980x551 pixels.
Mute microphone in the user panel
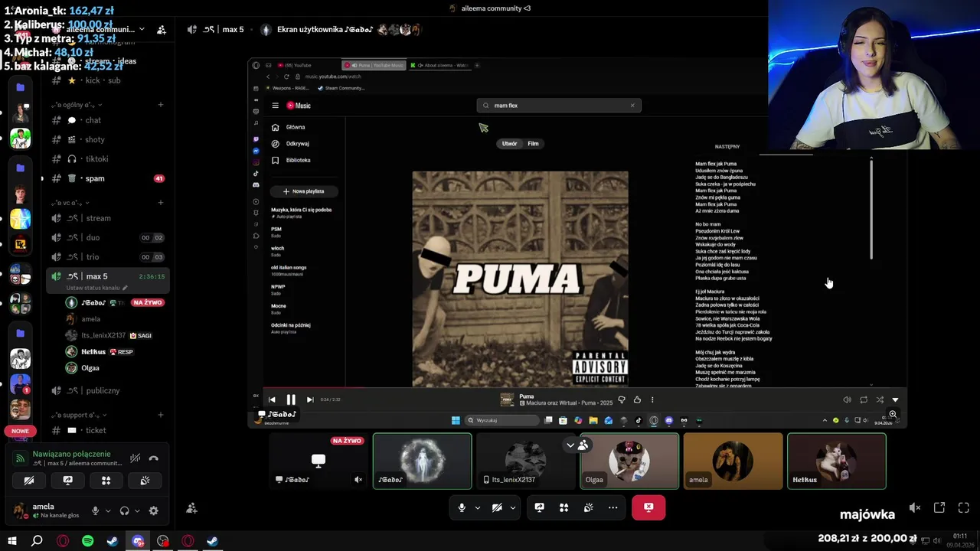click(x=96, y=510)
